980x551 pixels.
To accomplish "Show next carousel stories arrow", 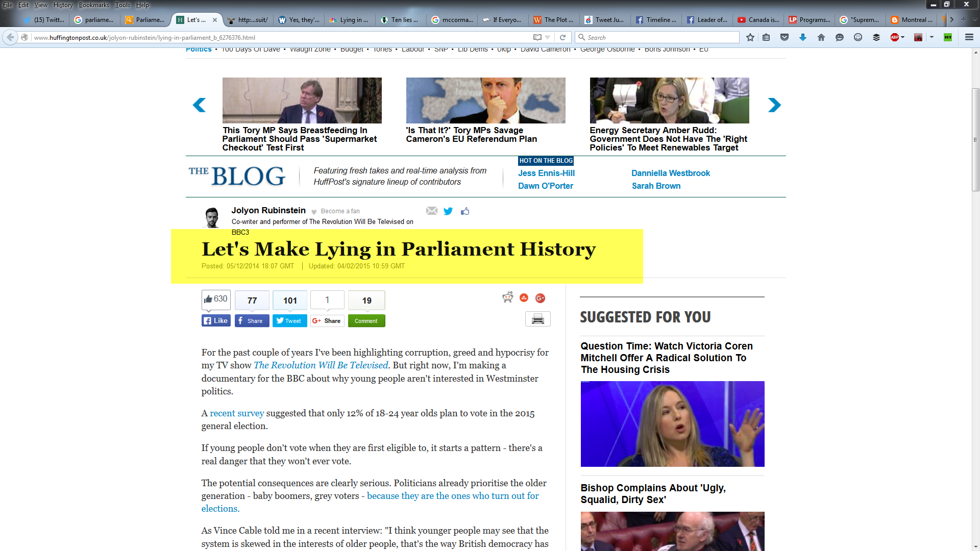I will point(774,105).
